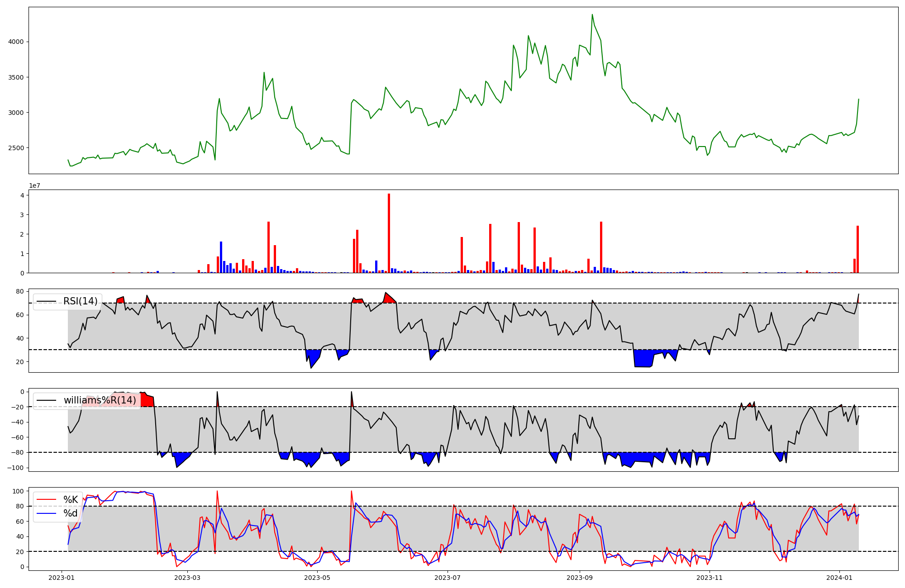The width and height of the screenshot is (905, 588).
Task: Click the red %K legend line swatch
Action: (47, 500)
